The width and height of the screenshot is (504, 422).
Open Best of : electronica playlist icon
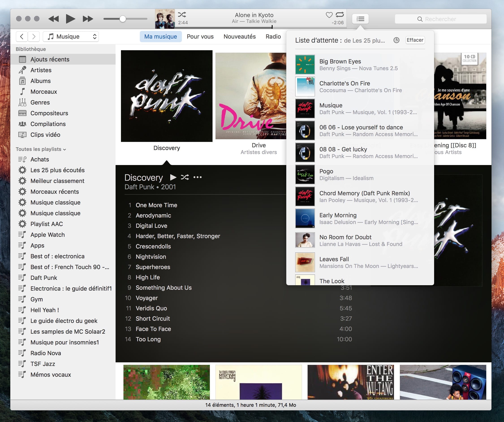point(22,256)
